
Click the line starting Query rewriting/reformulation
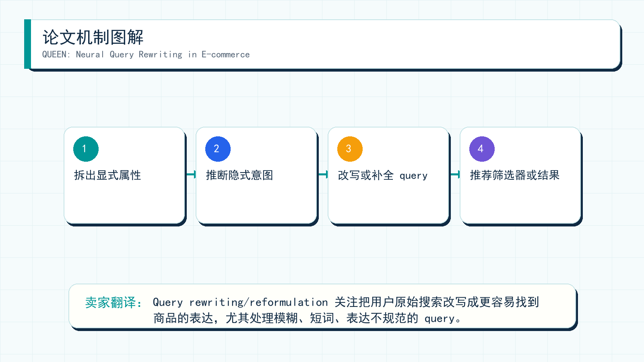pyautogui.click(x=346, y=302)
